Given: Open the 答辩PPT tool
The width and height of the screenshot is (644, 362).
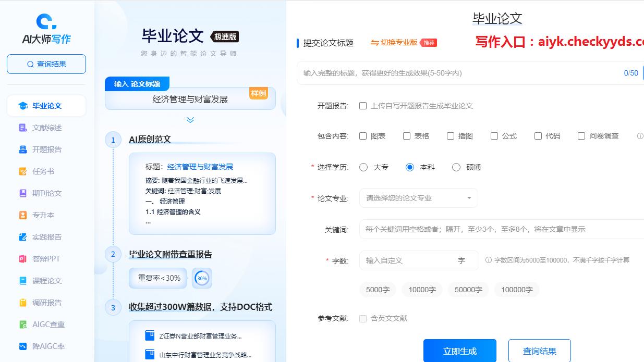Looking at the screenshot, I should tap(46, 259).
